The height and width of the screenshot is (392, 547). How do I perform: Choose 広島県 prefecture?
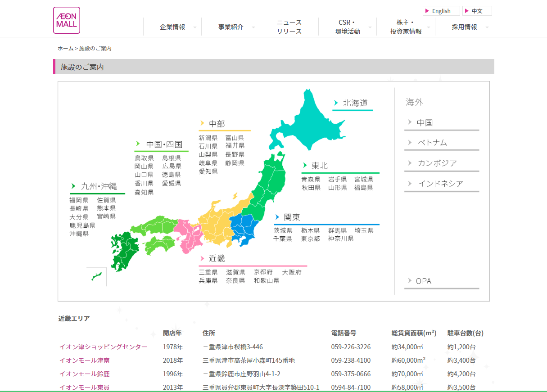pos(172,166)
